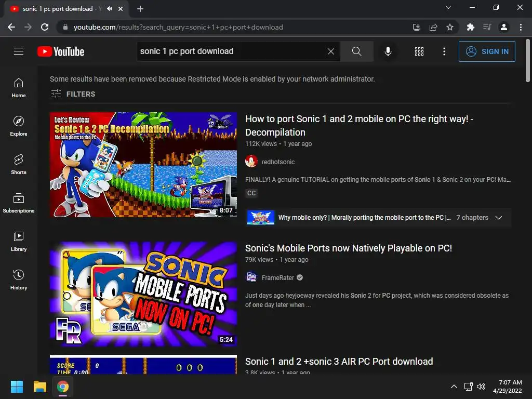
Task: Open the Chrome profile icon
Action: pyautogui.click(x=504, y=27)
